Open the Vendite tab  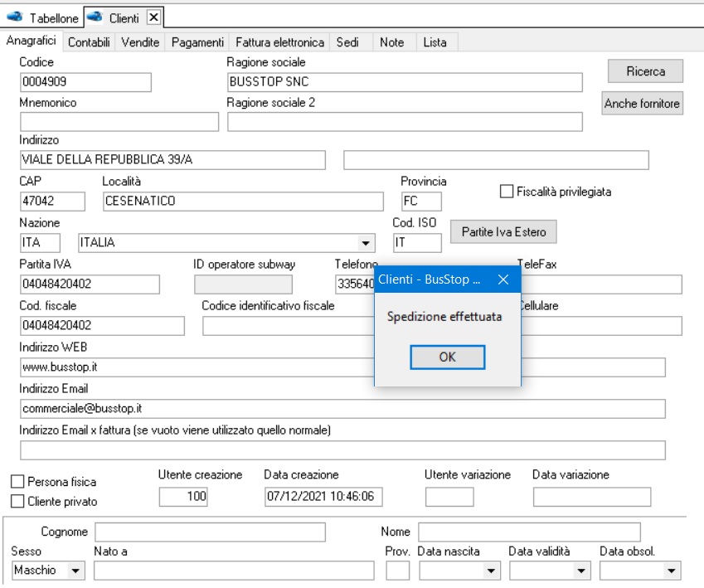tap(140, 42)
